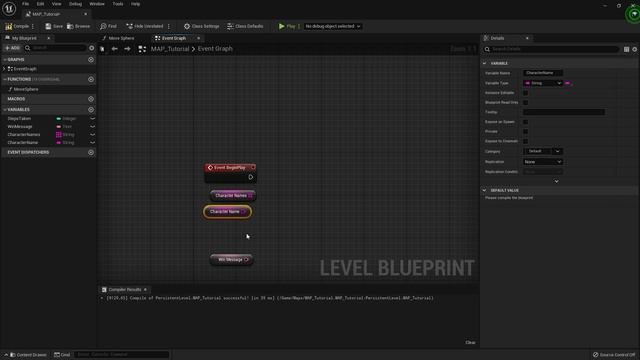Open the Edit menu
This screenshot has width=640, height=360.
(40, 4)
